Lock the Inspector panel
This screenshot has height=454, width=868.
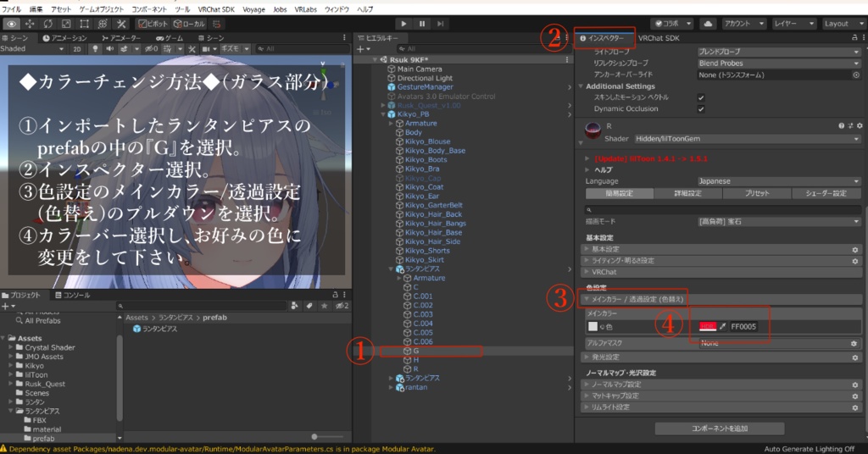point(854,38)
